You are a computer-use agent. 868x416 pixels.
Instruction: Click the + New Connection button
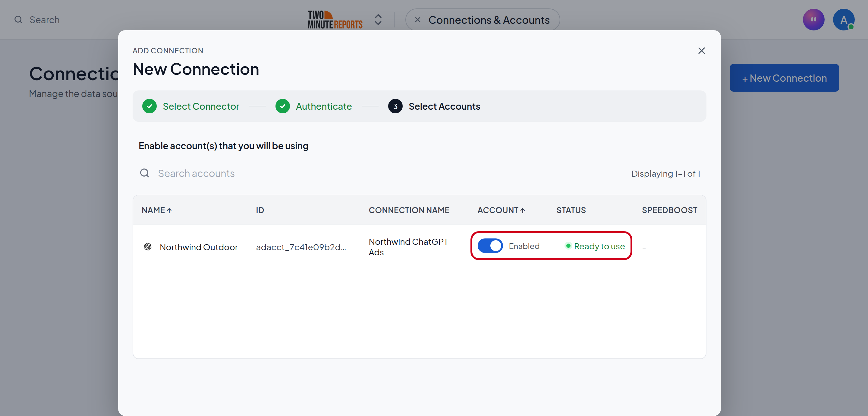coord(784,78)
